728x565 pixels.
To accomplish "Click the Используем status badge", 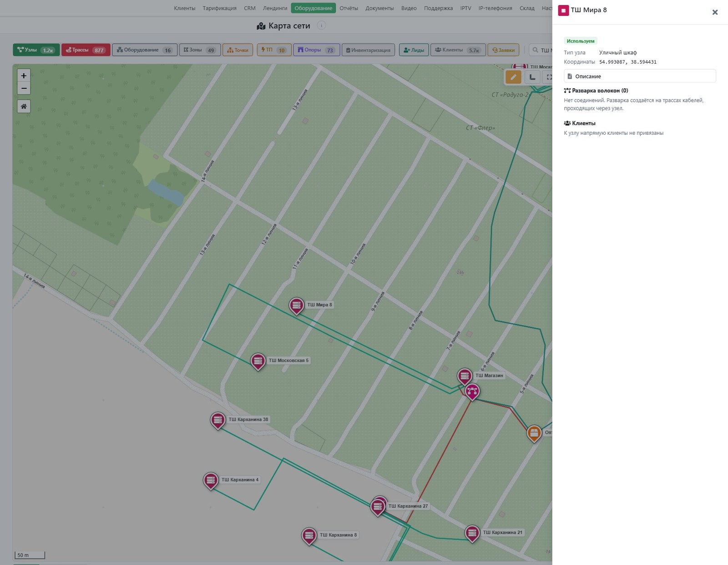I will click(x=581, y=41).
